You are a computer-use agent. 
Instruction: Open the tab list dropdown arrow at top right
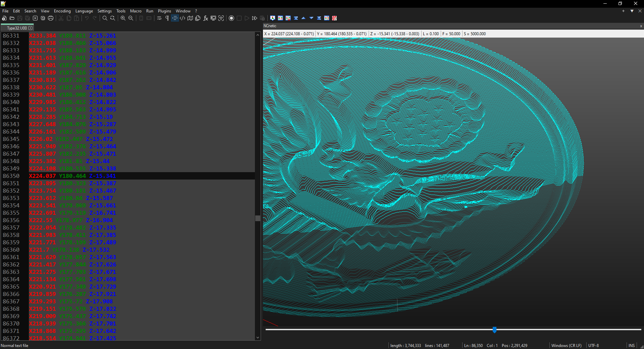pyautogui.click(x=632, y=11)
